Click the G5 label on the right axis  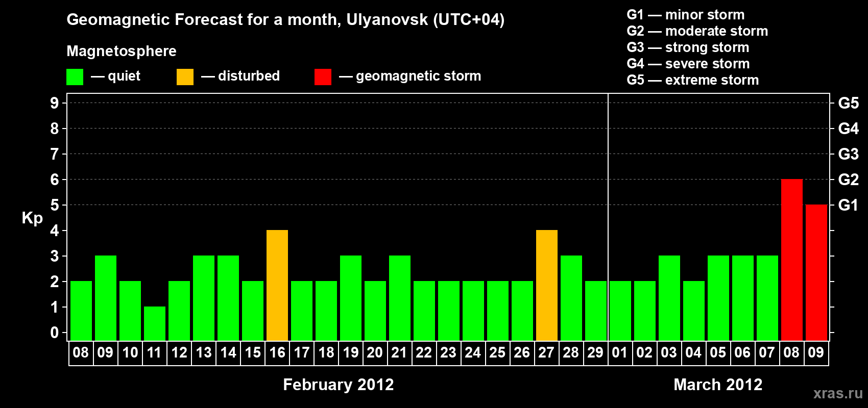coord(849,103)
